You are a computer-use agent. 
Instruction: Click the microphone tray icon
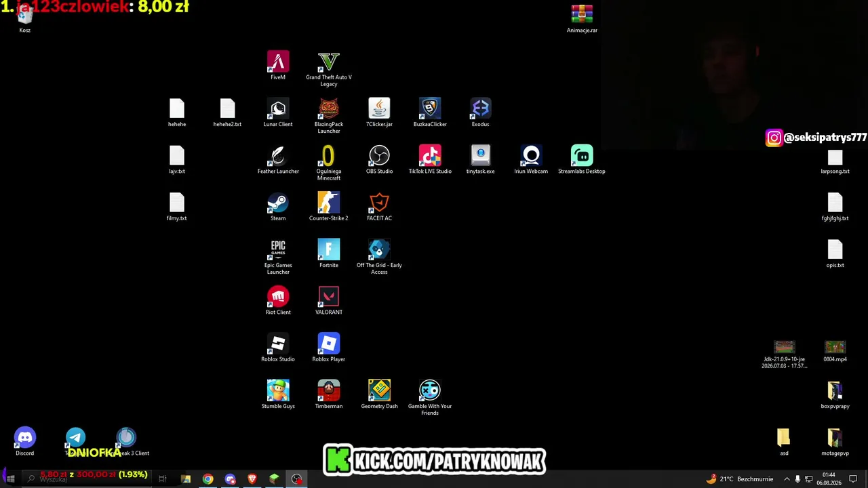(797, 479)
